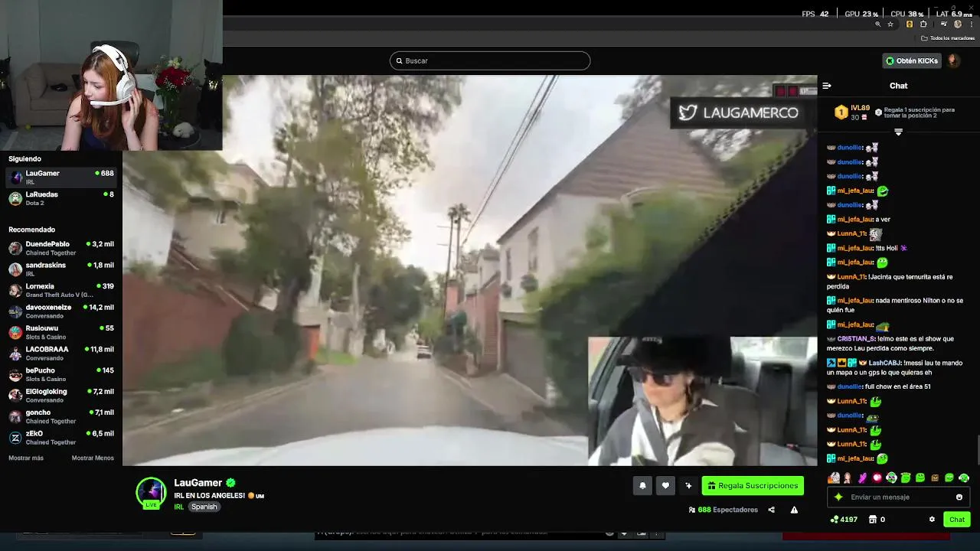Click the pink heart emote in quick row
The height and width of the screenshot is (551, 980).
pos(877,478)
